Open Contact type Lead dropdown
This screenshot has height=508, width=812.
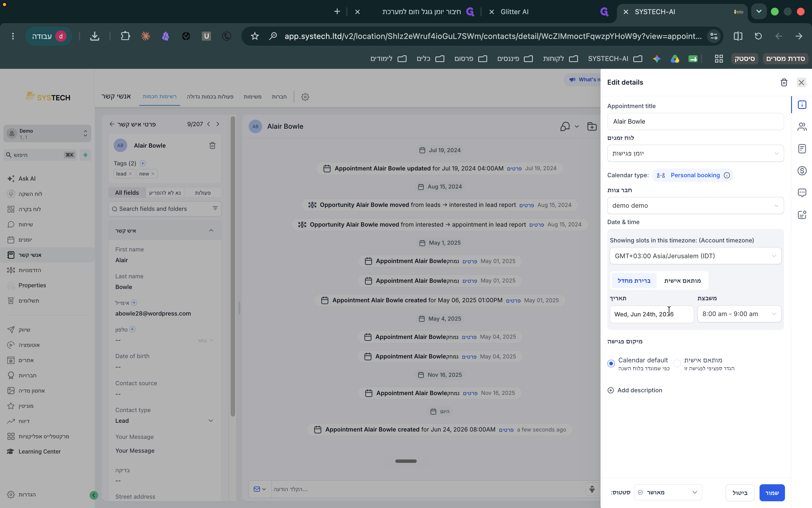(x=164, y=421)
